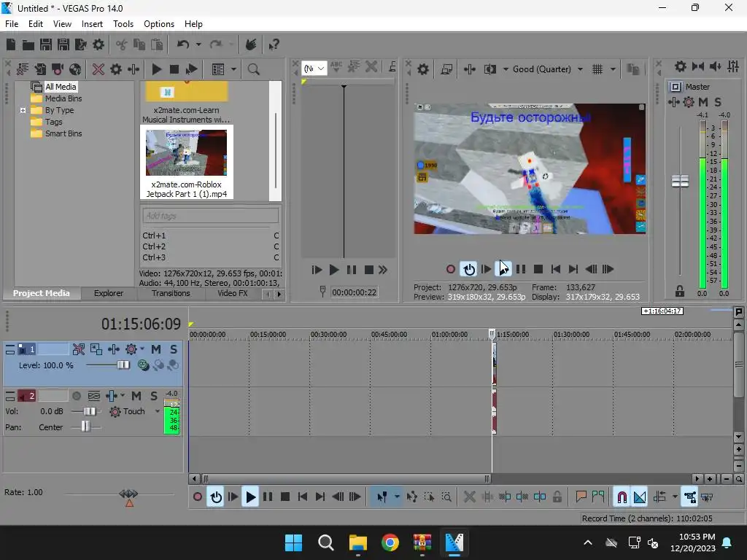The height and width of the screenshot is (560, 747).
Task: Open the Options menu
Action: coord(158,24)
